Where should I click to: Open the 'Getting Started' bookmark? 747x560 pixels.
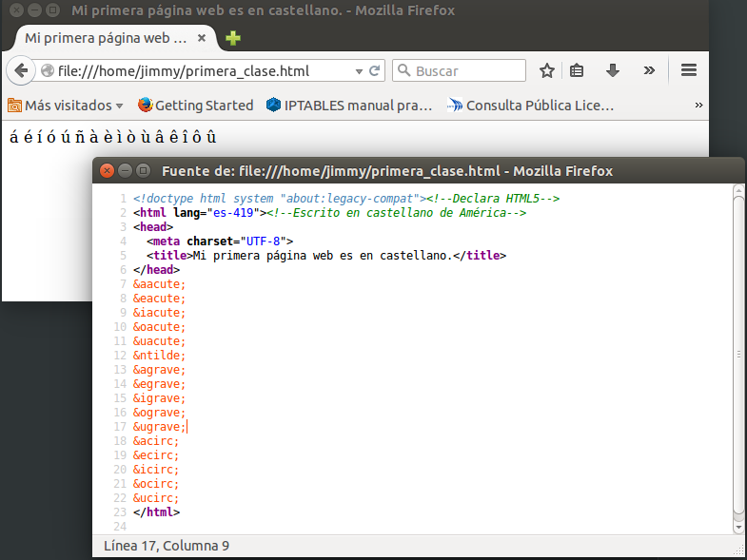coord(196,106)
